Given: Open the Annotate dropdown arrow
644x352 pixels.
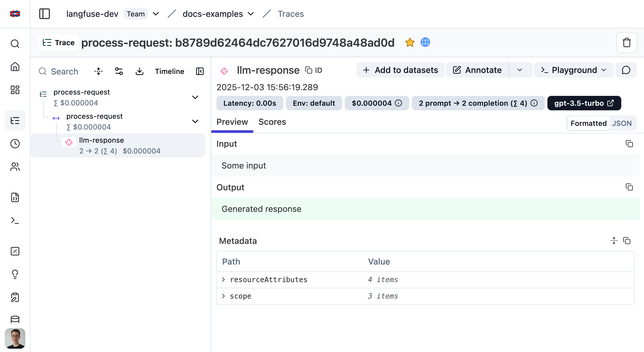Looking at the screenshot, I should [x=520, y=70].
